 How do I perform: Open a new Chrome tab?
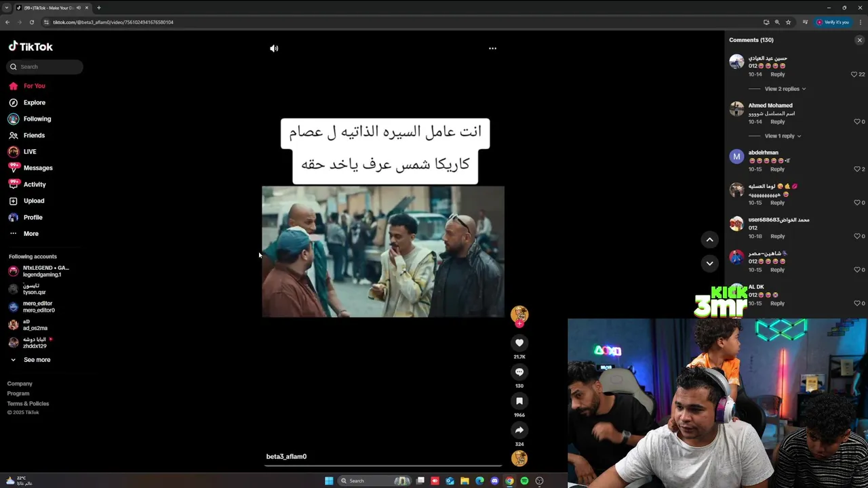click(98, 7)
